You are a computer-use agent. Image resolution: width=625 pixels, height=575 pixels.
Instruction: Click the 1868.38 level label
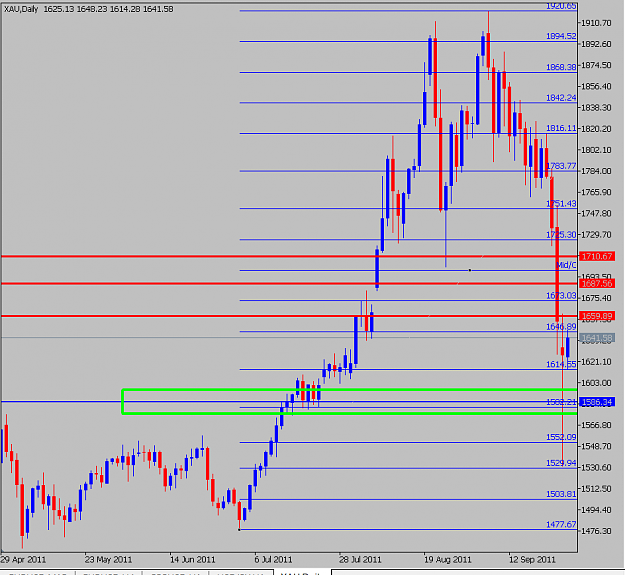click(x=561, y=67)
